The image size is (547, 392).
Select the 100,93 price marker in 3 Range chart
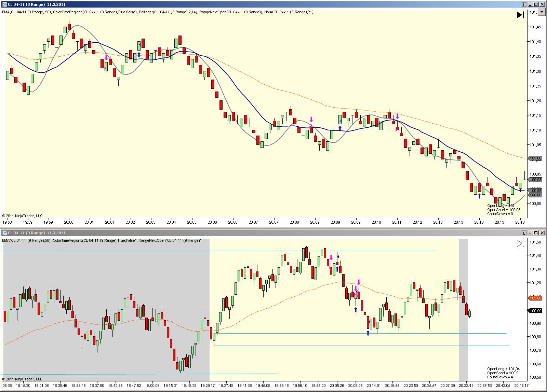(x=535, y=180)
